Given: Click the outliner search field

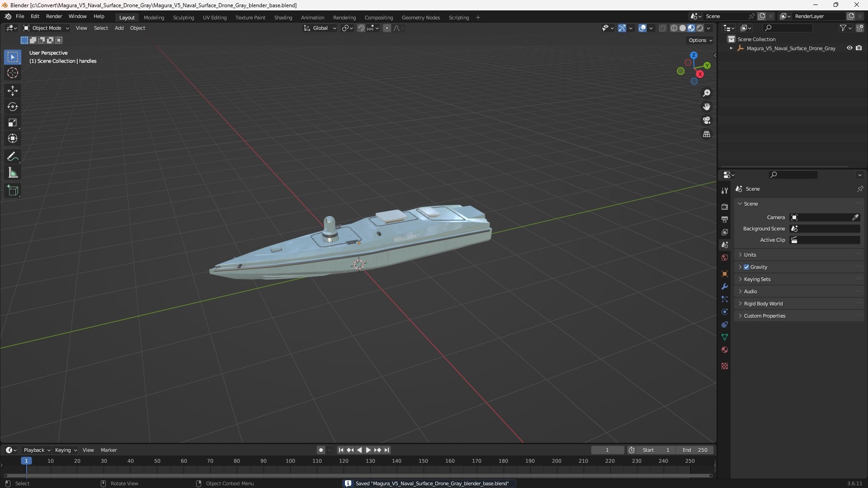Looking at the screenshot, I should [x=787, y=28].
